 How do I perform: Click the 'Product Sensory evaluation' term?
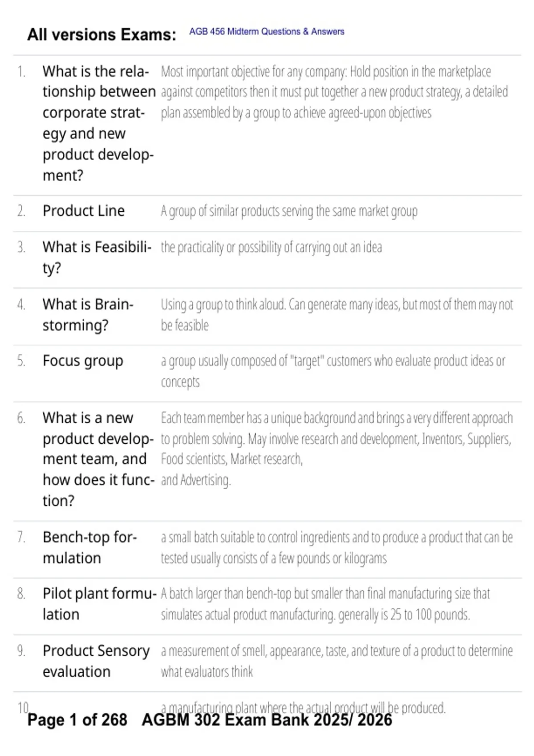96,661
